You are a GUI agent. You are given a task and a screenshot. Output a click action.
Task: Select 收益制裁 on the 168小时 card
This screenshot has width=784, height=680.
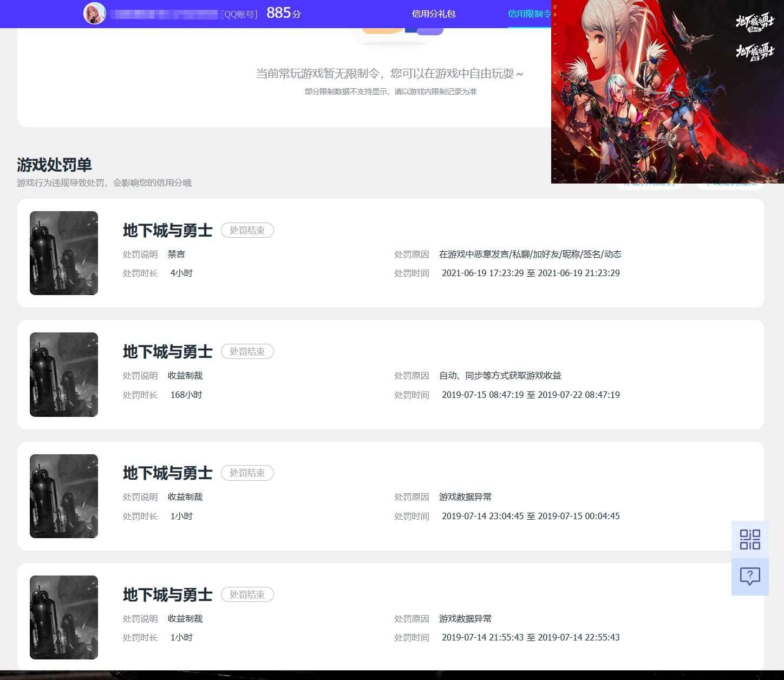[185, 375]
